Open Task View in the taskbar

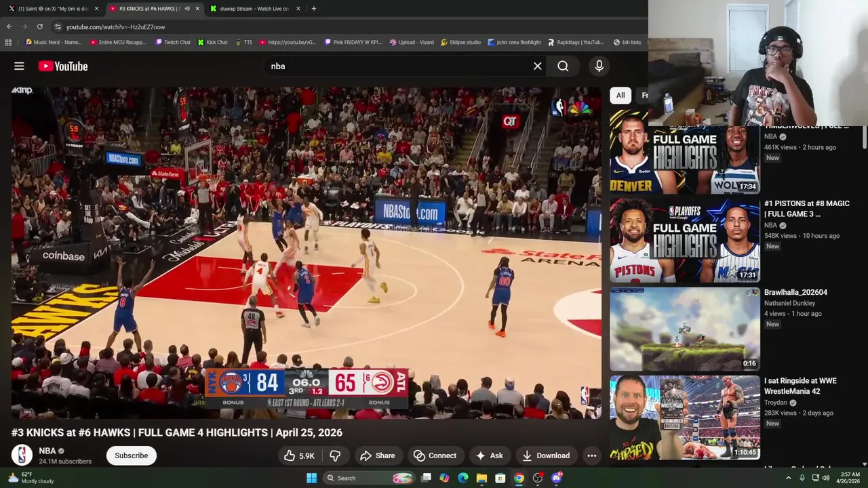[x=426, y=478]
